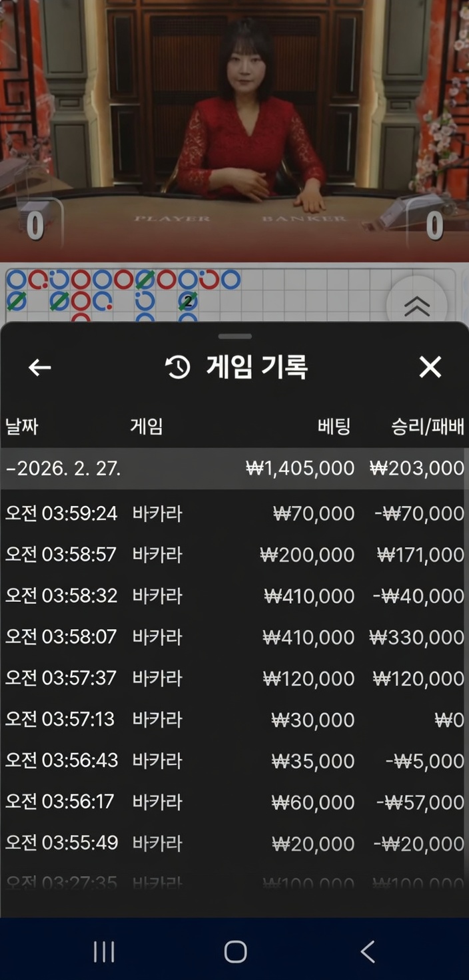The width and height of the screenshot is (469, 980).
Task: Tap the panel drag handle
Action: click(234, 336)
